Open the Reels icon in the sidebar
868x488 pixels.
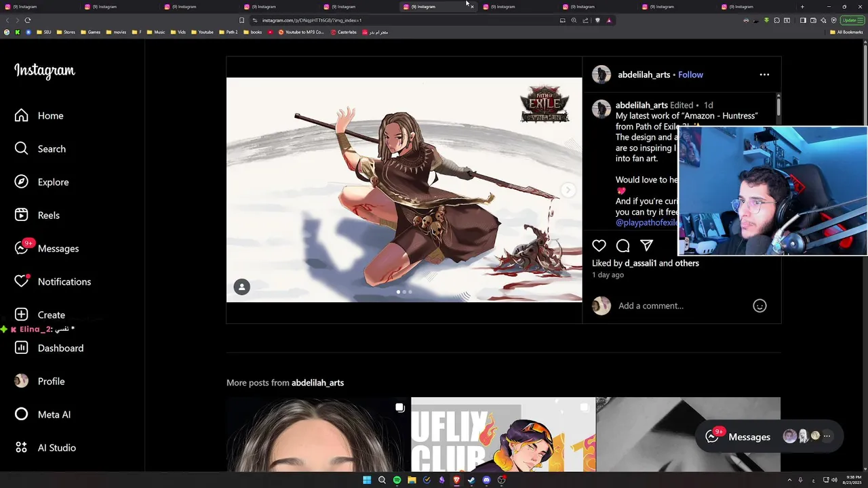(22, 216)
